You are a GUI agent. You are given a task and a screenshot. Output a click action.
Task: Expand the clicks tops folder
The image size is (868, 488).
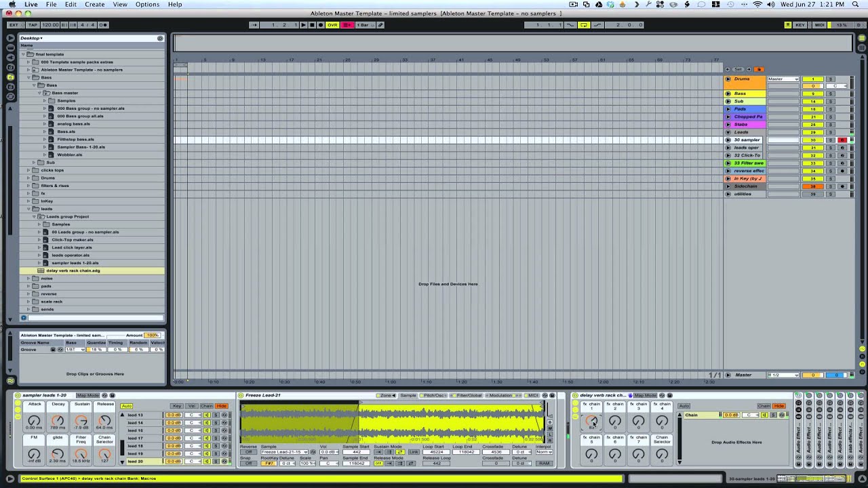coord(28,170)
